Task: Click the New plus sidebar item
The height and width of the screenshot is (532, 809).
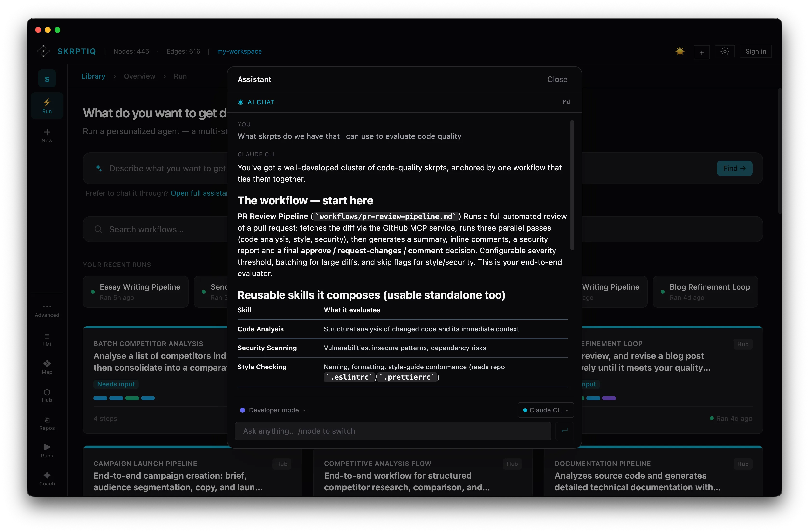Action: (47, 135)
